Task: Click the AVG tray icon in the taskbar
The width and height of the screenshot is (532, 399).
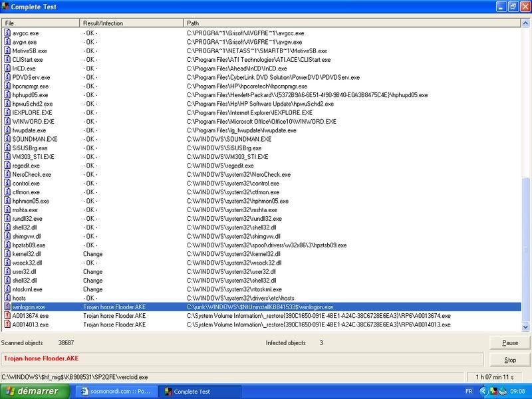Action: (493, 391)
